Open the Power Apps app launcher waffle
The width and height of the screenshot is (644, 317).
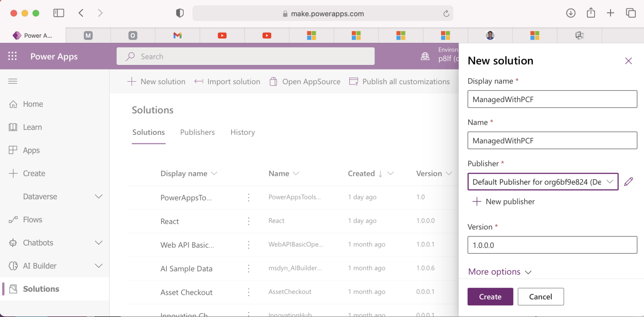point(13,57)
